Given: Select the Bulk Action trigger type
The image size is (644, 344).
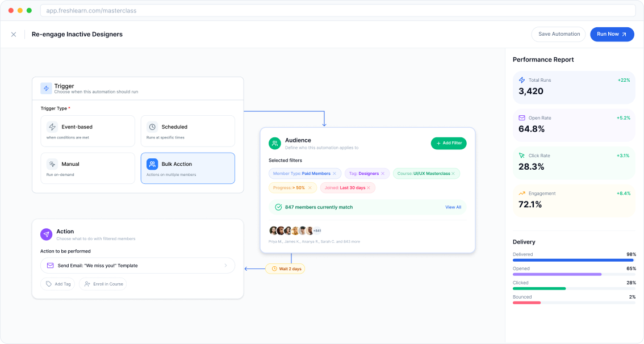Looking at the screenshot, I should click(187, 168).
